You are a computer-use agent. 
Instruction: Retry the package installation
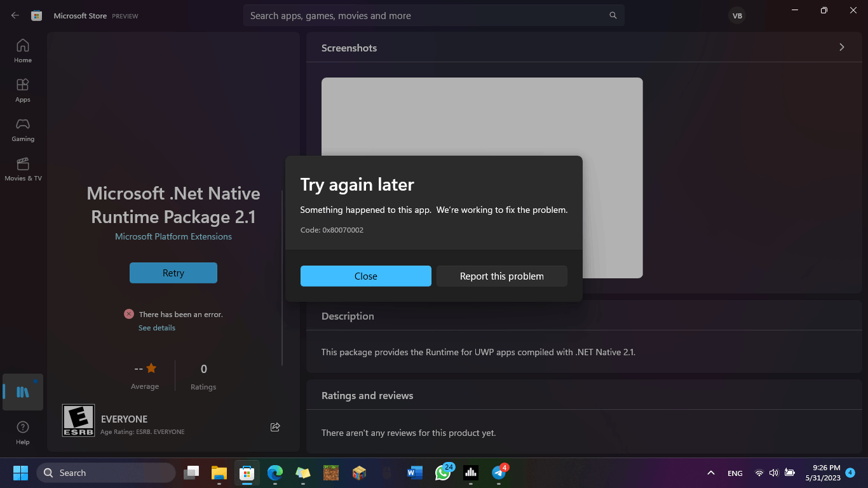coord(173,273)
